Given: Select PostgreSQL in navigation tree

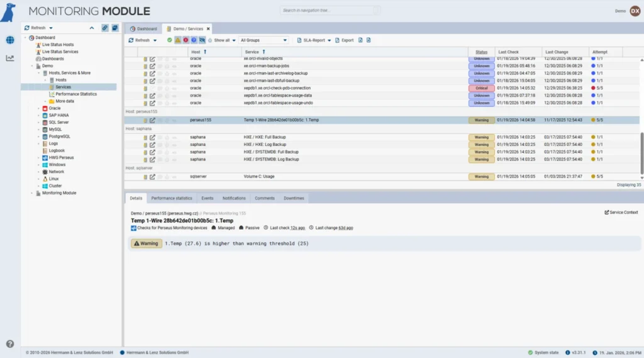Looking at the screenshot, I should pyautogui.click(x=60, y=137).
